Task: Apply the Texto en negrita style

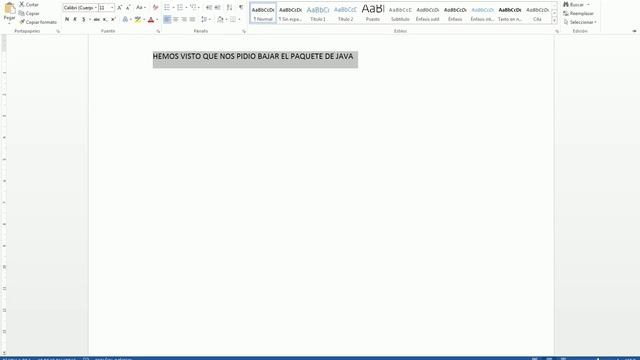Action: [510, 13]
